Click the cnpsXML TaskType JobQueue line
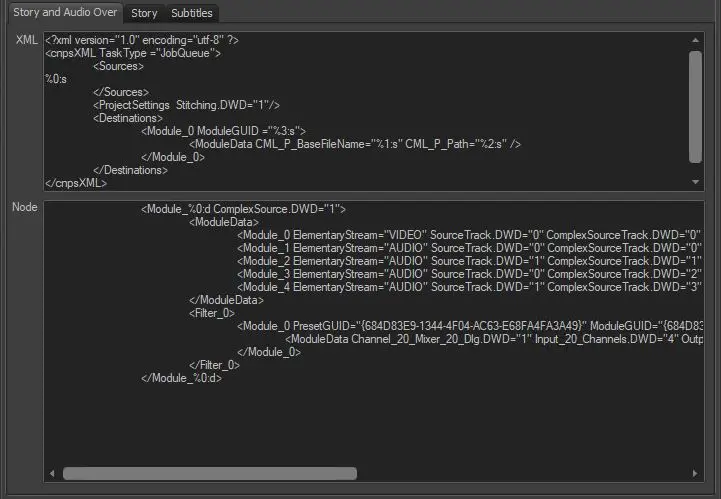Viewport: 721px width, 499px height. tap(132, 52)
